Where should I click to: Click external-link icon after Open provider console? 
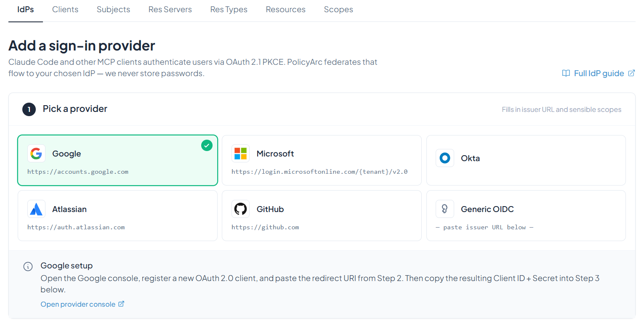pyautogui.click(x=121, y=304)
